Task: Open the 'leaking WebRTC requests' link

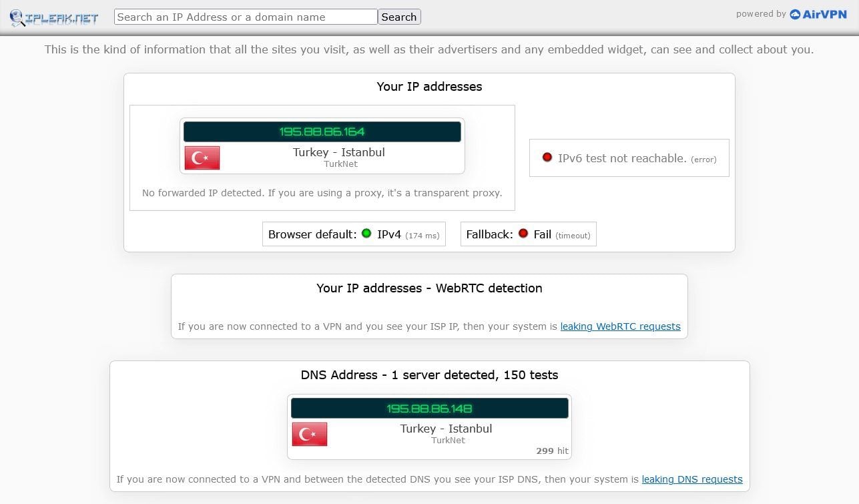Action: (620, 326)
